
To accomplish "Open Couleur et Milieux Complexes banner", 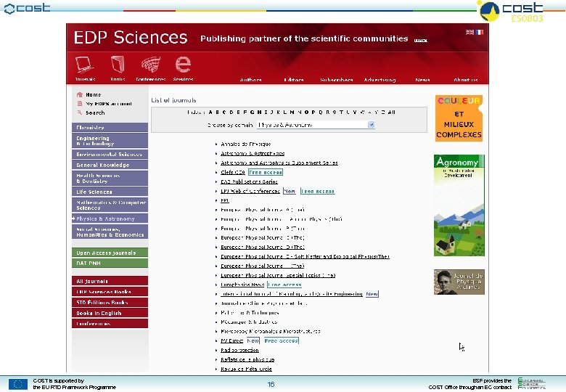I will click(x=459, y=118).
